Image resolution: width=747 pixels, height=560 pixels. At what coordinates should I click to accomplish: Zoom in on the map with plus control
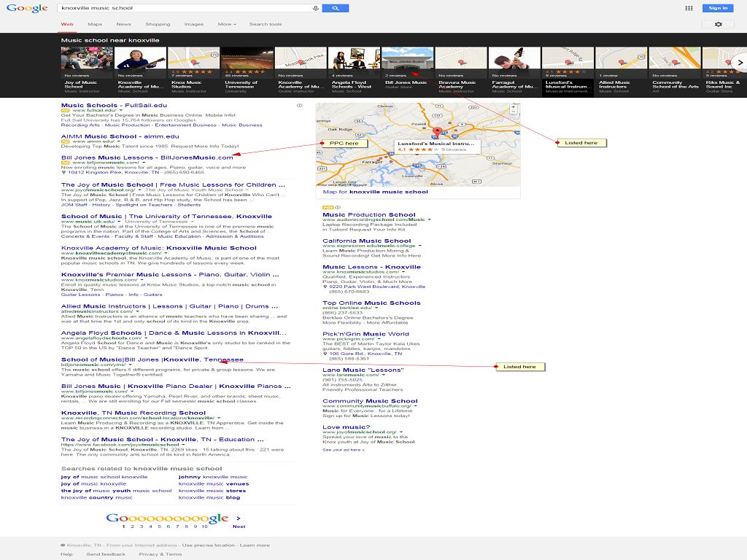[513, 108]
